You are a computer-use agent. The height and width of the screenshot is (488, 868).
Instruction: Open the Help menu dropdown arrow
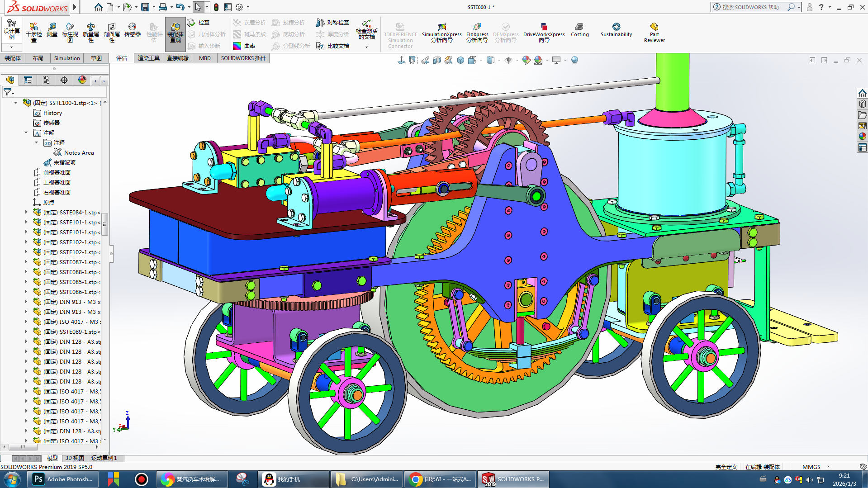(x=830, y=7)
